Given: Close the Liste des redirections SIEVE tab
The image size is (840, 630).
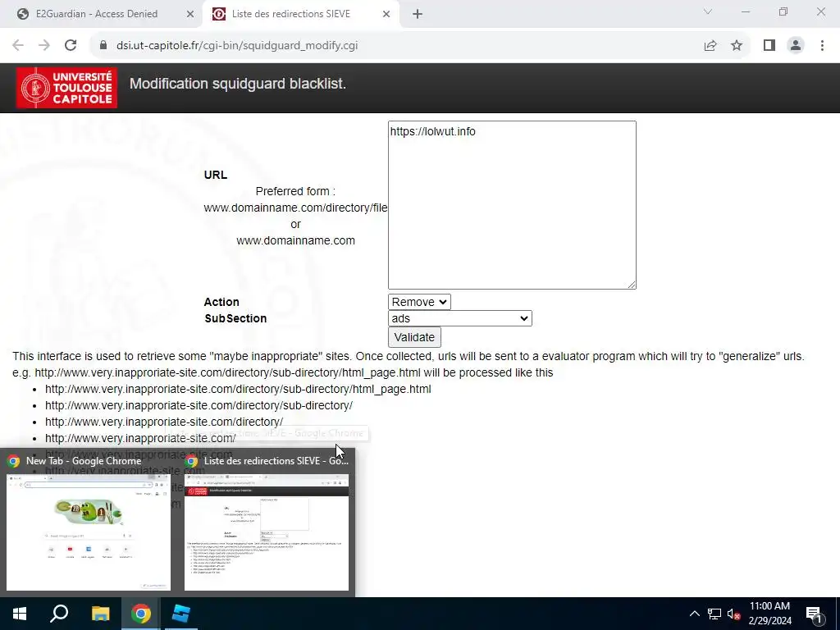Looking at the screenshot, I should tap(386, 14).
